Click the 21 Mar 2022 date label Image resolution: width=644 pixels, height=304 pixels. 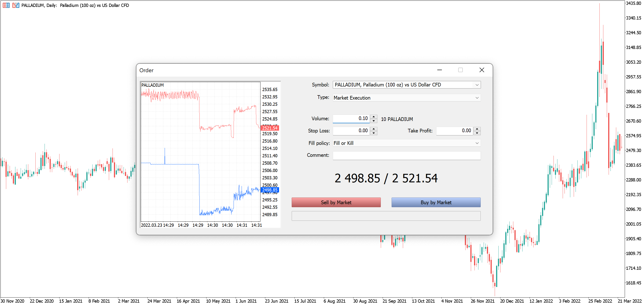coord(629,301)
